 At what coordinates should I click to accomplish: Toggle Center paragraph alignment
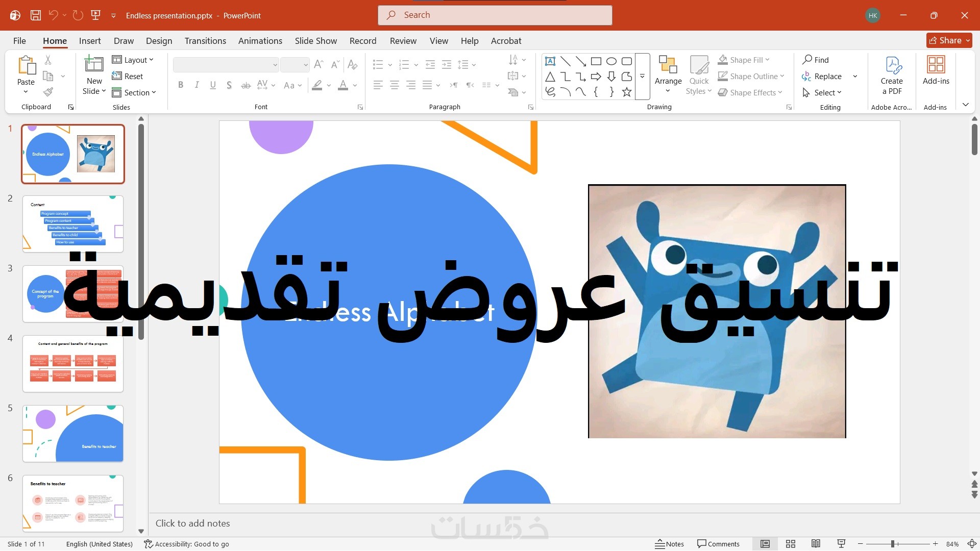coord(395,85)
